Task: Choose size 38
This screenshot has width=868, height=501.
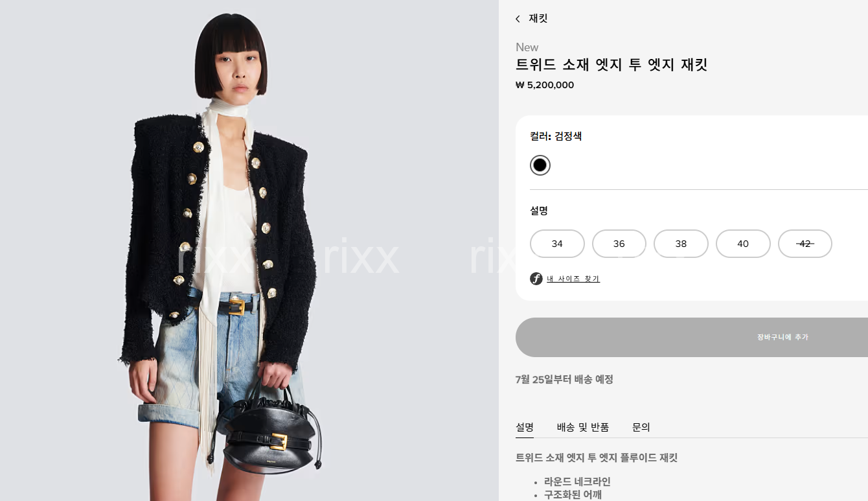Action: pos(681,244)
